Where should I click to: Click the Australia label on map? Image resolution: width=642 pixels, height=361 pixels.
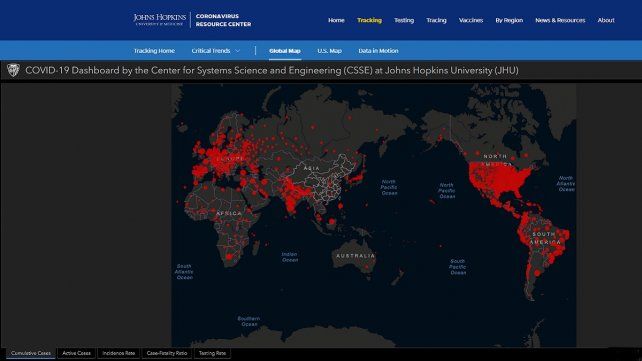click(355, 256)
